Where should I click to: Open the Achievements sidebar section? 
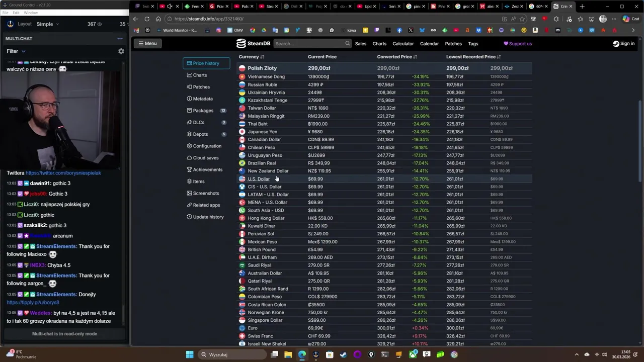click(204, 169)
